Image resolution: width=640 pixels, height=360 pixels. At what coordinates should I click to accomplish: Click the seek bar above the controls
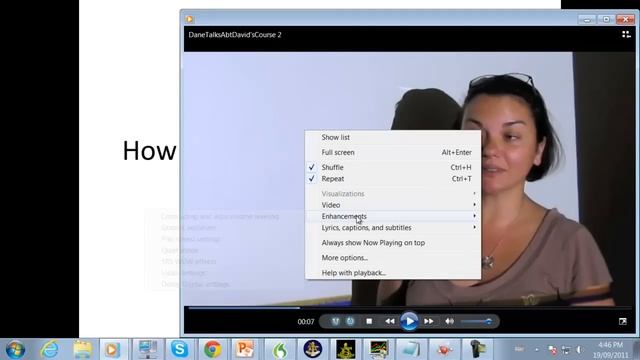409,308
